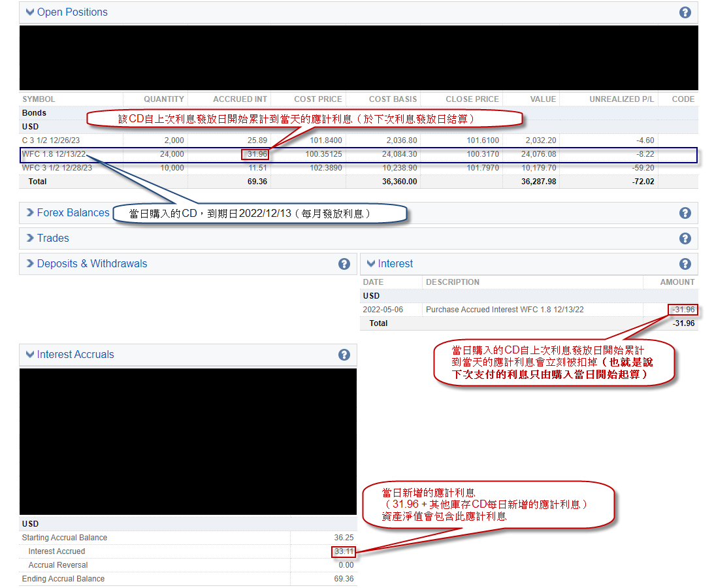Image resolution: width=714 pixels, height=588 pixels.
Task: Click the VALUE column header
Action: point(544,99)
